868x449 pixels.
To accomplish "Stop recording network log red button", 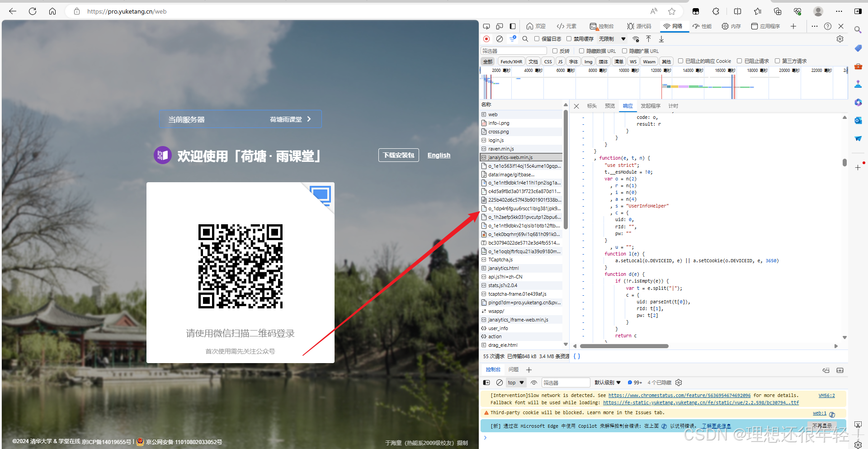I will click(486, 39).
